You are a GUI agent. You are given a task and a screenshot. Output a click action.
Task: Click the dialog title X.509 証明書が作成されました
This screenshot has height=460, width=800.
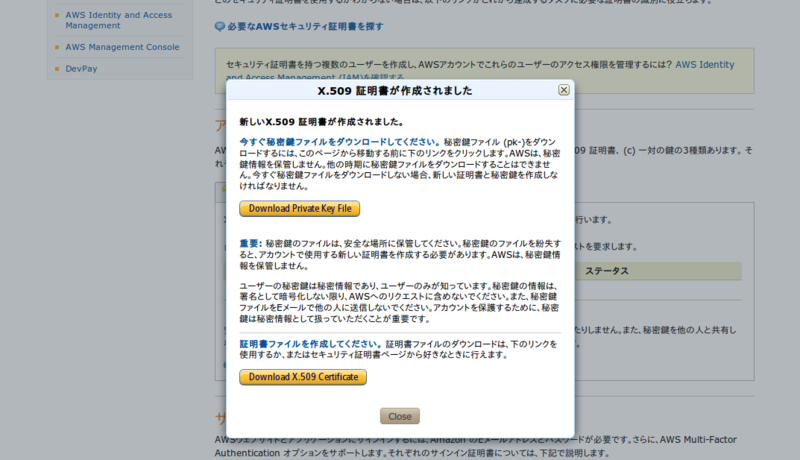coord(395,91)
